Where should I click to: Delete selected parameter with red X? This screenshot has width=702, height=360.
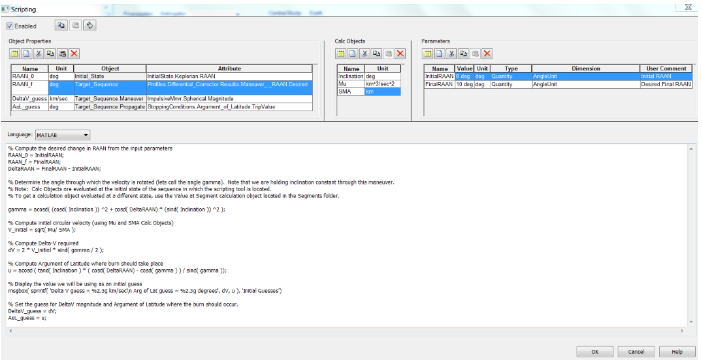pyautogui.click(x=487, y=54)
